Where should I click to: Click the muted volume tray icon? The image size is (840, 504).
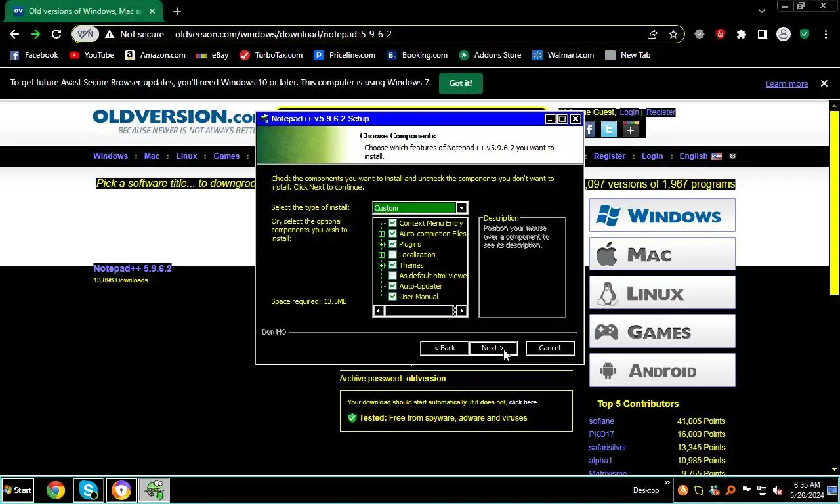pyautogui.click(x=778, y=490)
